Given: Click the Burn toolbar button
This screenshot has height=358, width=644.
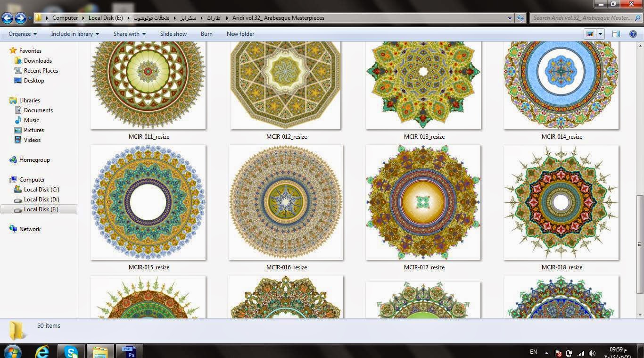Looking at the screenshot, I should (x=206, y=34).
